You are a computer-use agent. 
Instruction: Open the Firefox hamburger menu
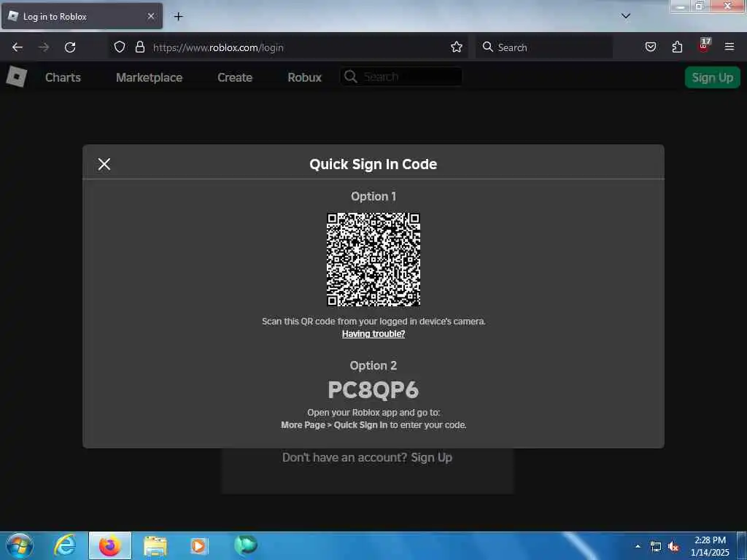click(x=729, y=47)
